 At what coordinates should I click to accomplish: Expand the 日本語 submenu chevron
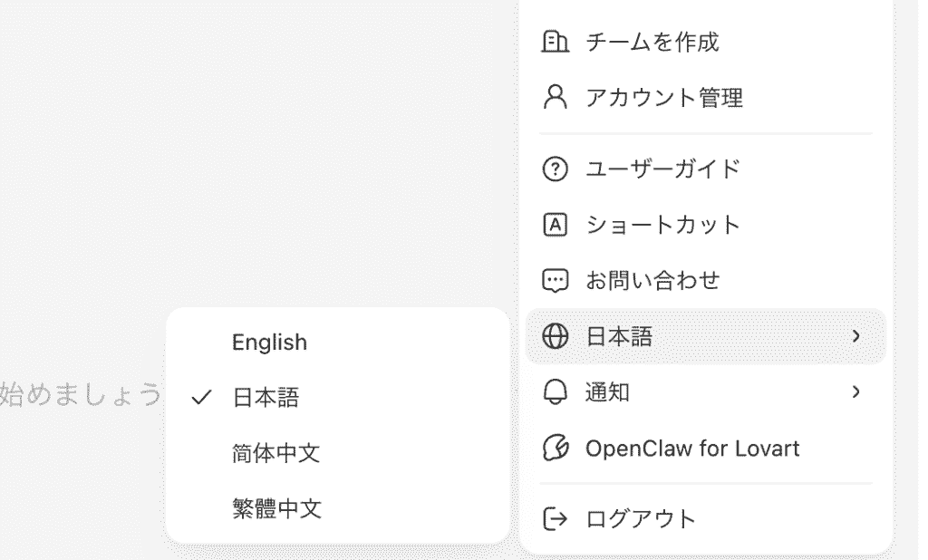tap(855, 336)
